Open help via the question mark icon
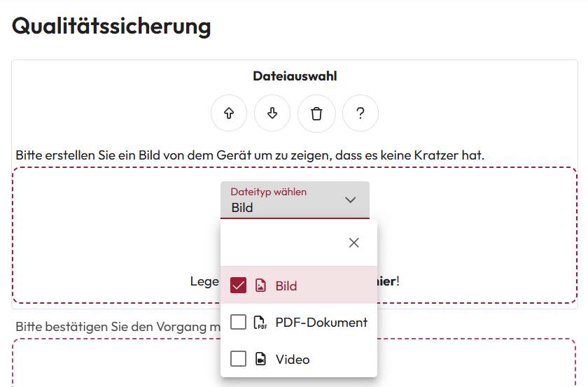This screenshot has width=588, height=387. pyautogui.click(x=360, y=113)
